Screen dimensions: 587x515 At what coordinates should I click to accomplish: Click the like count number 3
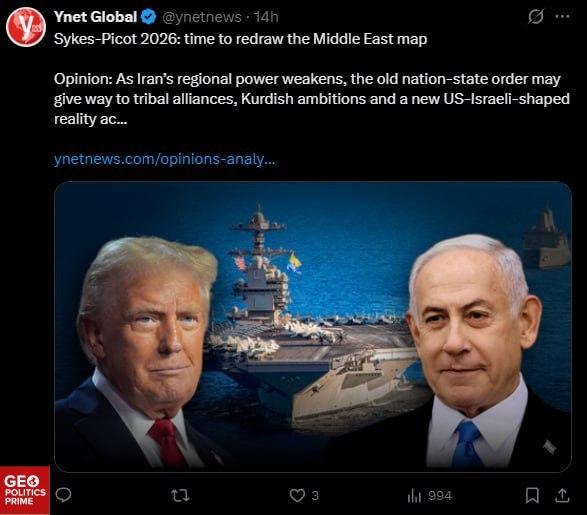(x=315, y=496)
